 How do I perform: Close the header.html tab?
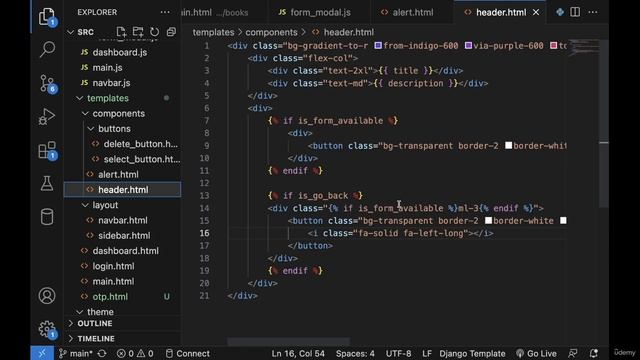point(536,13)
